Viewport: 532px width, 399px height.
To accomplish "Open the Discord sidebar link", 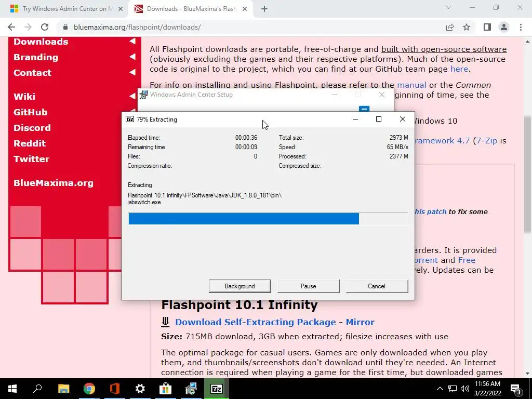I will (x=32, y=128).
